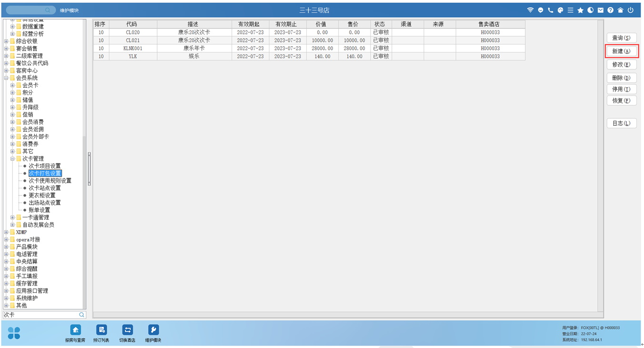Click the splitter handle beside the tree

pyautogui.click(x=89, y=169)
